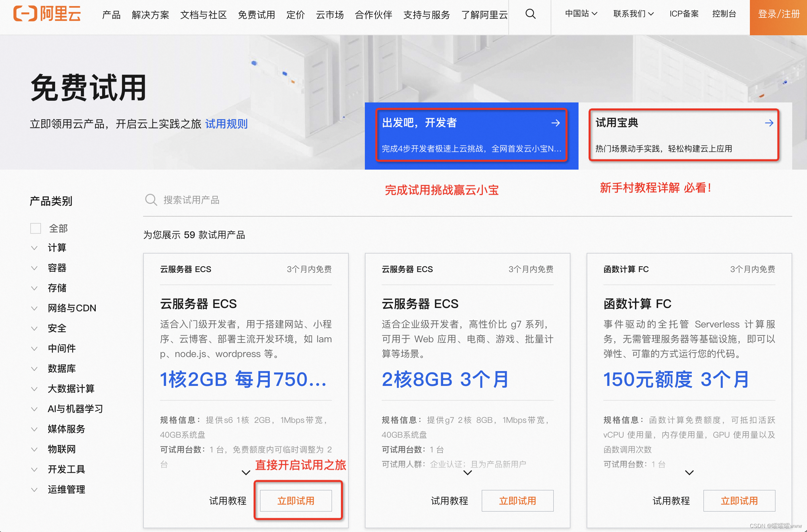
Task: Click the Aliyun logo in header
Action: [x=47, y=14]
